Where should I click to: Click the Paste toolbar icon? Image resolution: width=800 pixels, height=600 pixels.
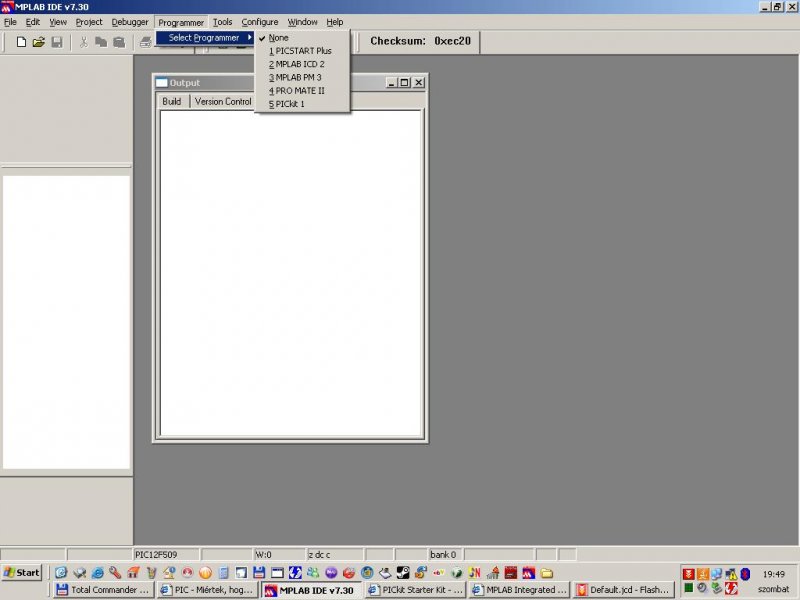[119, 42]
